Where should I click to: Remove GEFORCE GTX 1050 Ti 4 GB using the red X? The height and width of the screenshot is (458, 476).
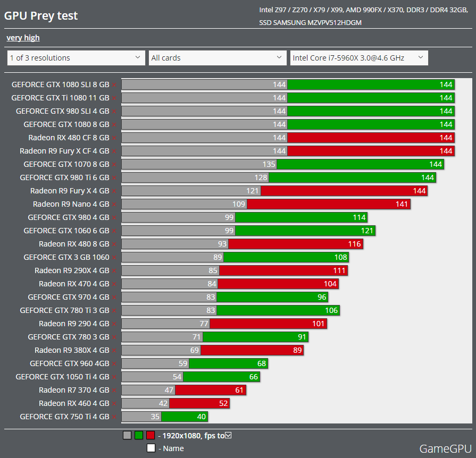[x=114, y=377]
